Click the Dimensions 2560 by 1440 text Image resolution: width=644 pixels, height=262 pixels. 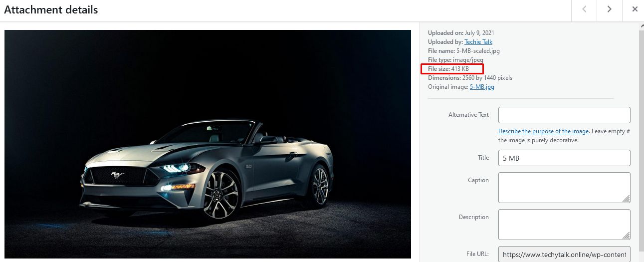coord(470,78)
